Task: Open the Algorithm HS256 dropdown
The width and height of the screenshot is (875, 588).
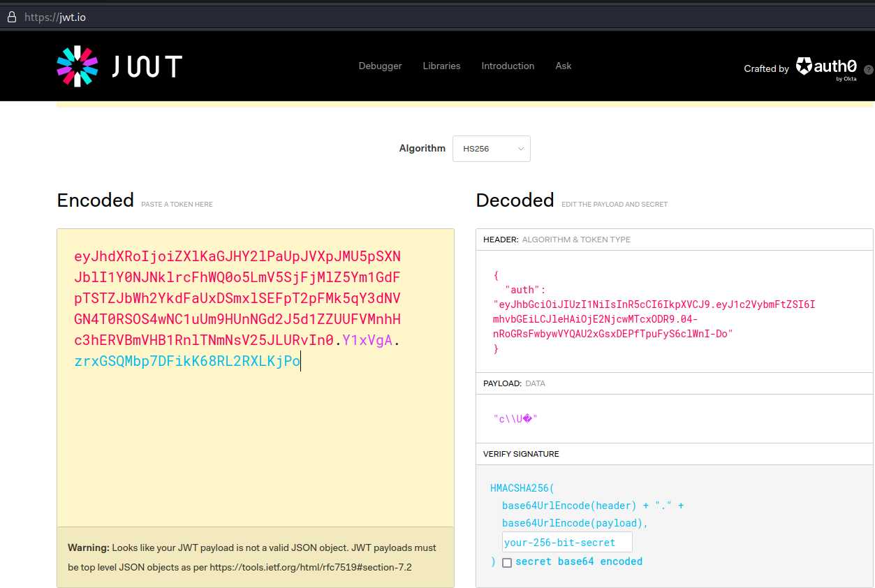Action: pos(491,149)
